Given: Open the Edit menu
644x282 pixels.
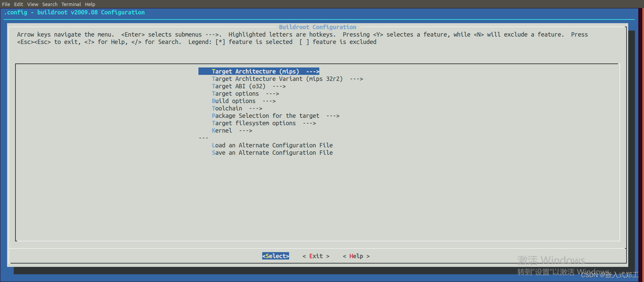Looking at the screenshot, I should (x=18, y=4).
